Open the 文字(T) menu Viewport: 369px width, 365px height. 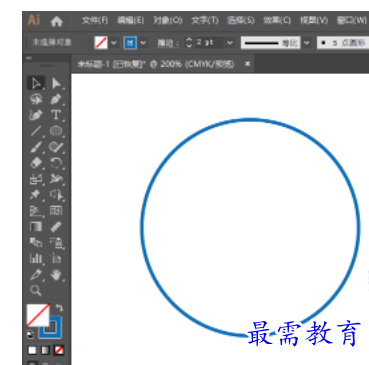205,21
